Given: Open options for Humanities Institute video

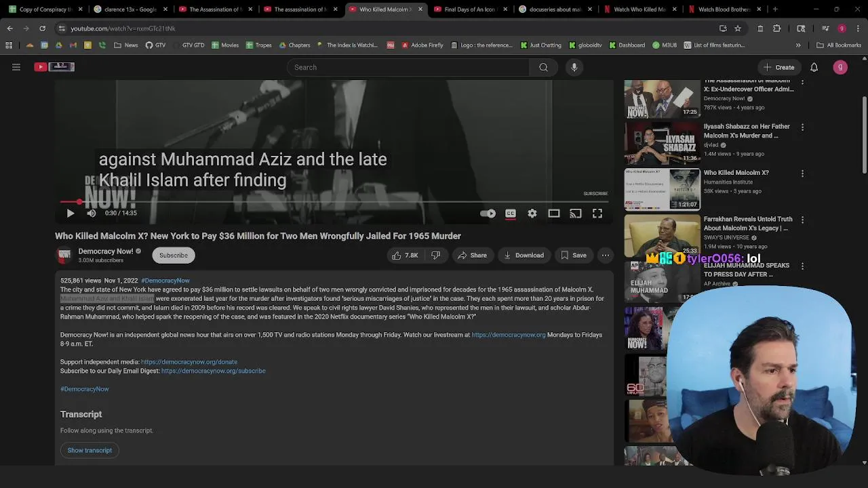Looking at the screenshot, I should [x=803, y=174].
